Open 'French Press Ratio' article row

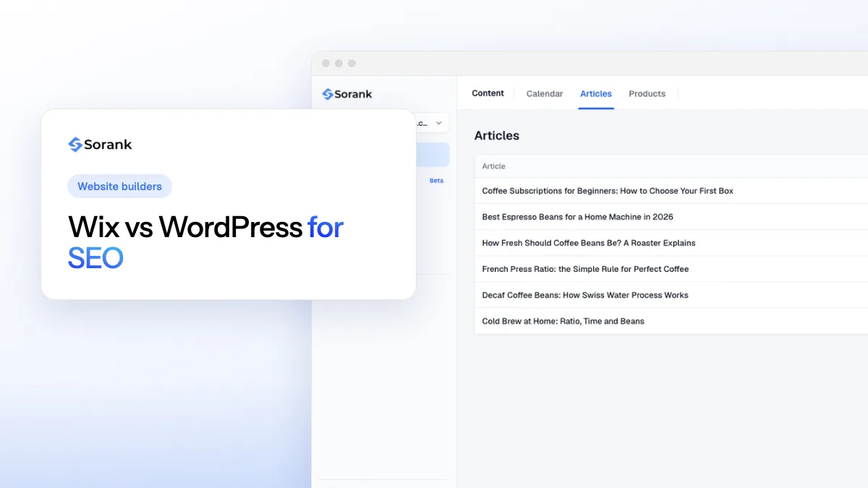click(671, 269)
